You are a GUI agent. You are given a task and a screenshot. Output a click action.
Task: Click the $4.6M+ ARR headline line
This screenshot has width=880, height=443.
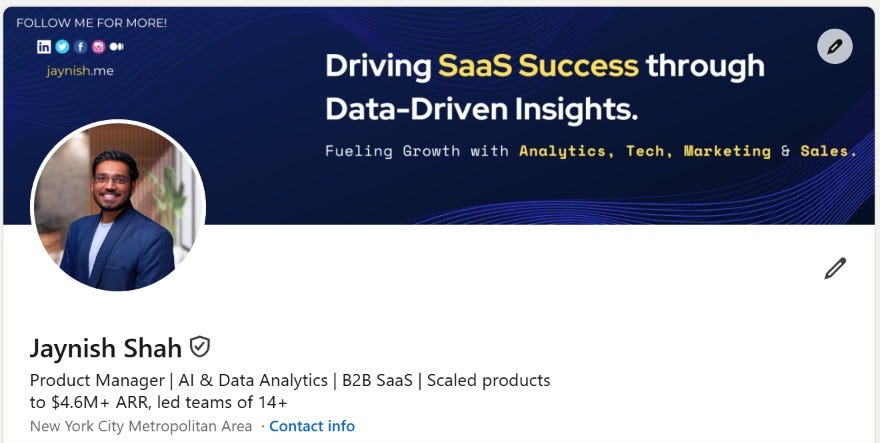159,403
